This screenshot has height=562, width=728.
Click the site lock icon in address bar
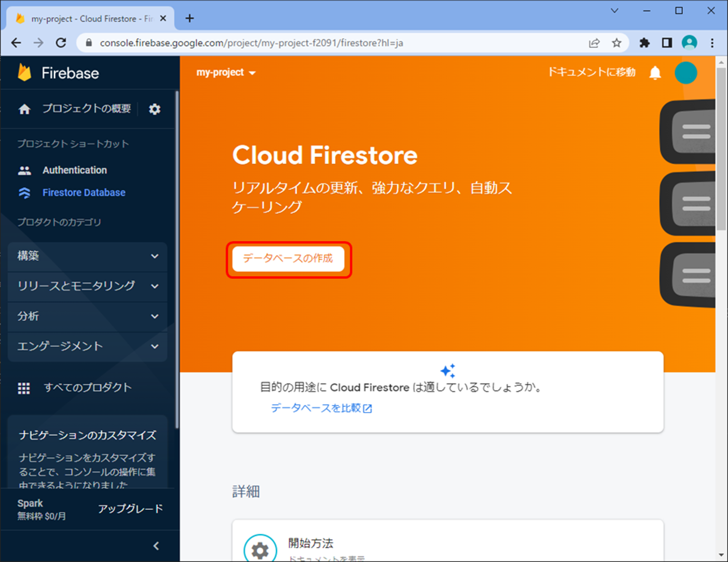(89, 43)
